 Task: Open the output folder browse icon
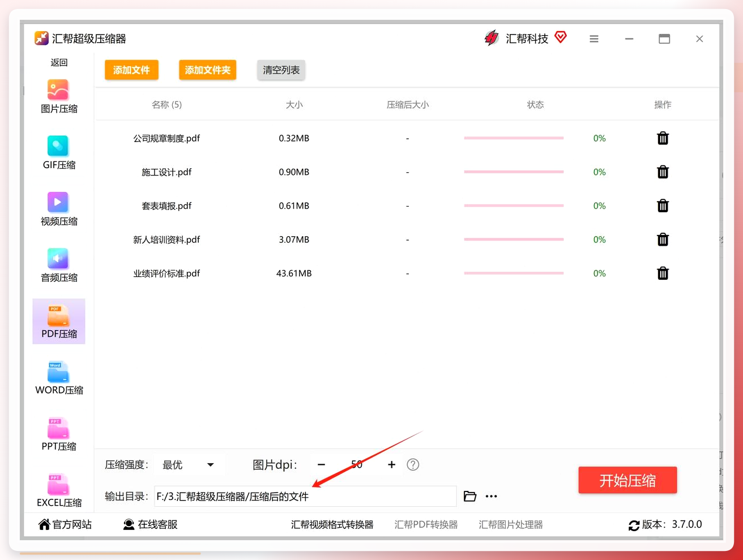pyautogui.click(x=469, y=497)
